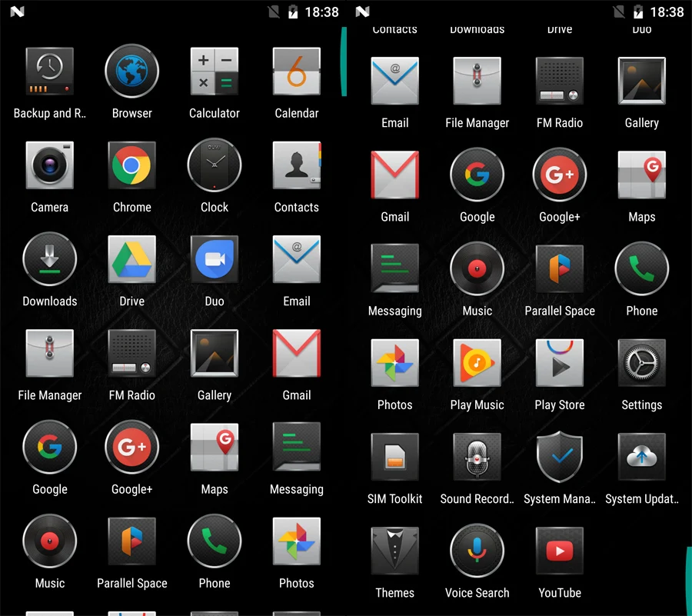Screen dimensions: 692x616
Task: Launch Google Drive
Action: tap(131, 259)
